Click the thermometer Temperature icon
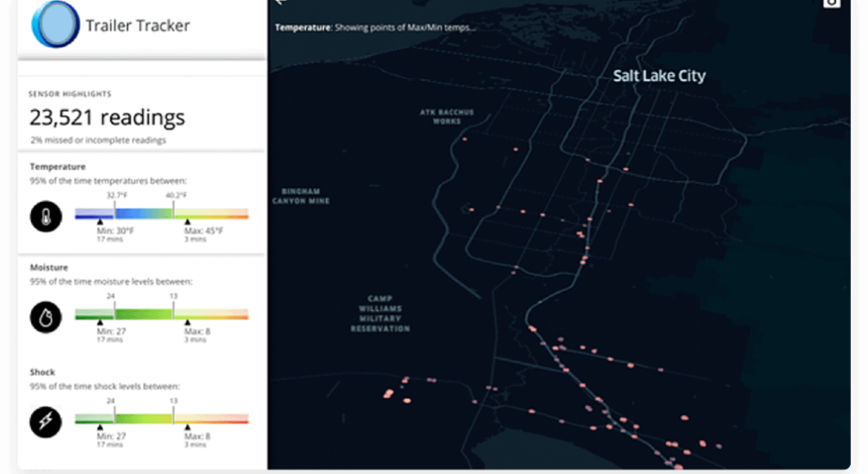The width and height of the screenshot is (868, 474). (x=46, y=216)
